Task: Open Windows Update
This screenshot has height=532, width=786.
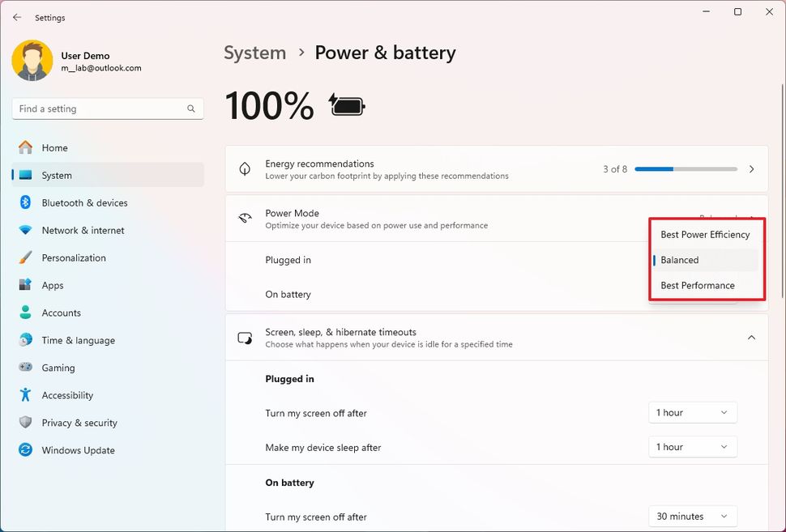Action: 77,449
